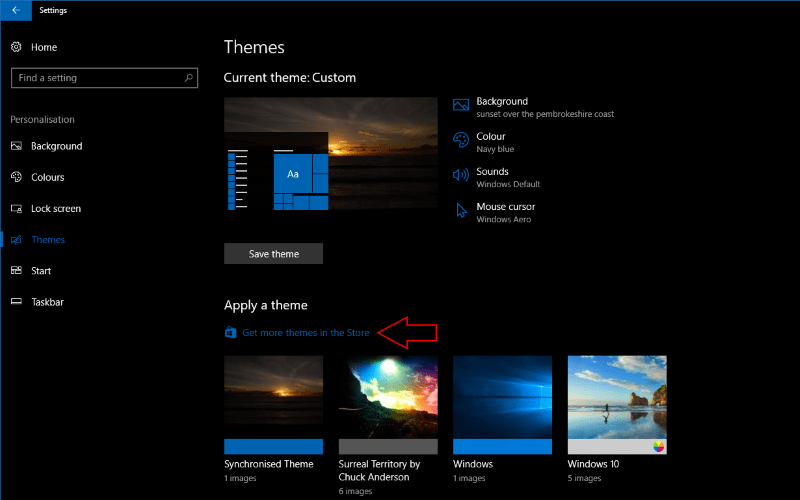Click the Synchronised Theme label
The height and width of the screenshot is (500, 800).
coord(269,464)
